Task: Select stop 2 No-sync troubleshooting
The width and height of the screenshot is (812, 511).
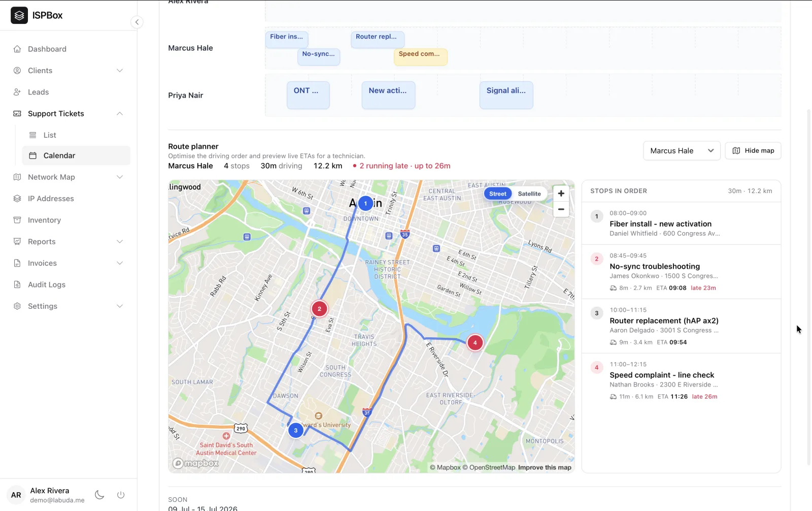Action: point(681,272)
